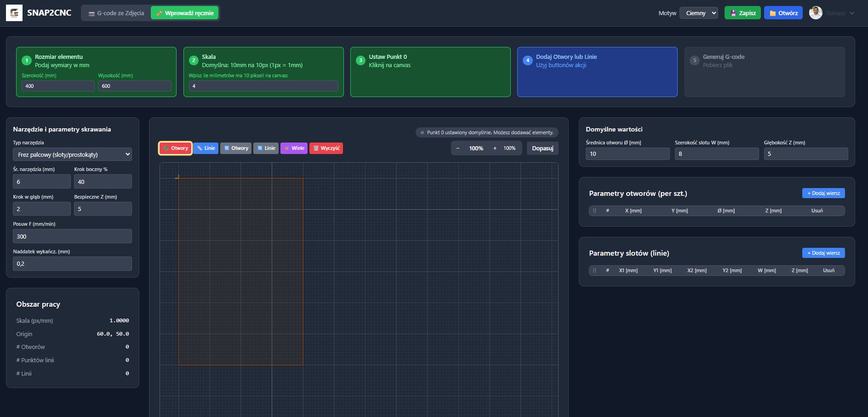Click the gray Linie edit button
The height and width of the screenshot is (417, 868).
(266, 148)
